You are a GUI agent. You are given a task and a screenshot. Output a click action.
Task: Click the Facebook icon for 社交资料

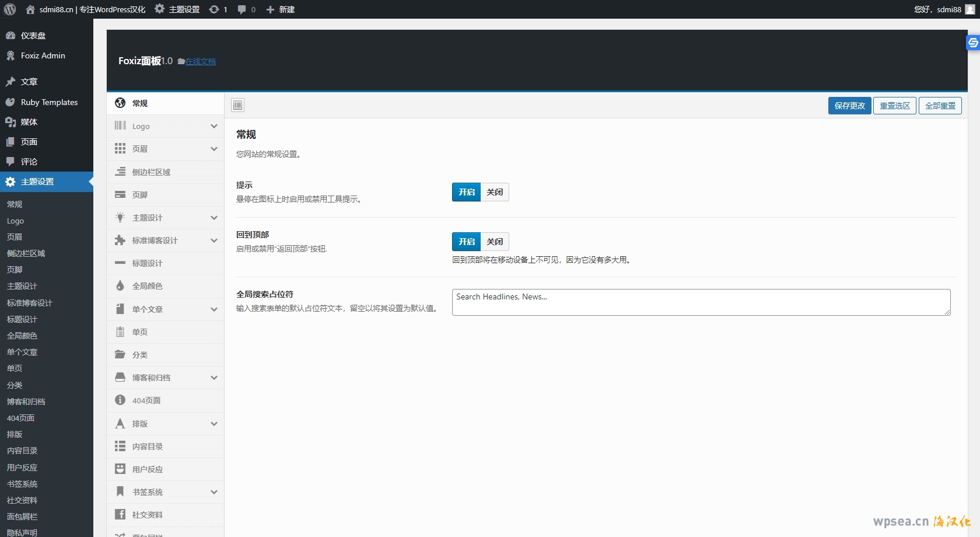click(120, 514)
